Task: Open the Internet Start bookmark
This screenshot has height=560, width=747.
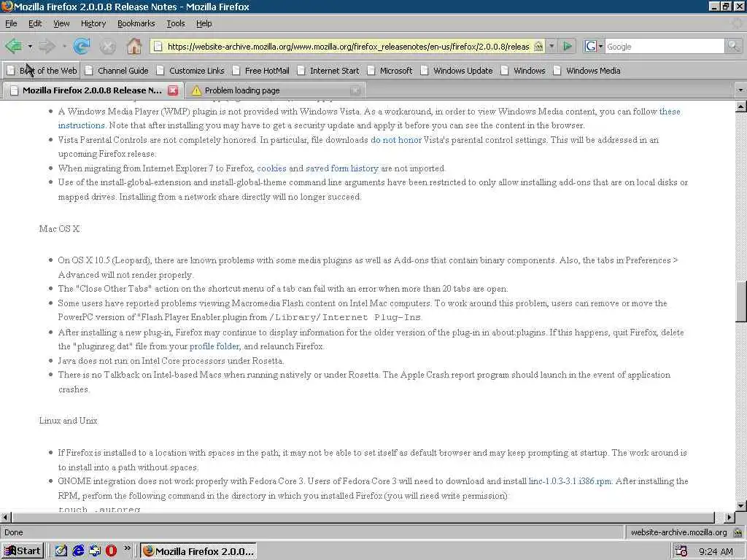Action: coord(329,71)
